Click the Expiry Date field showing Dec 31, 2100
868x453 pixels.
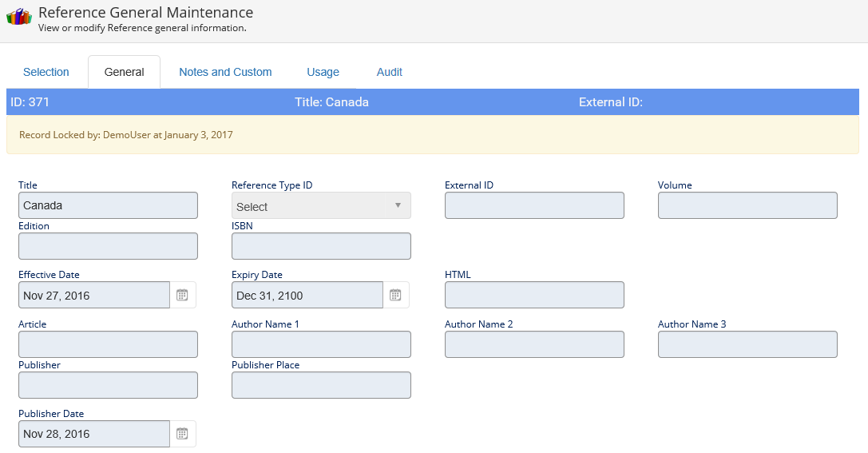point(307,295)
